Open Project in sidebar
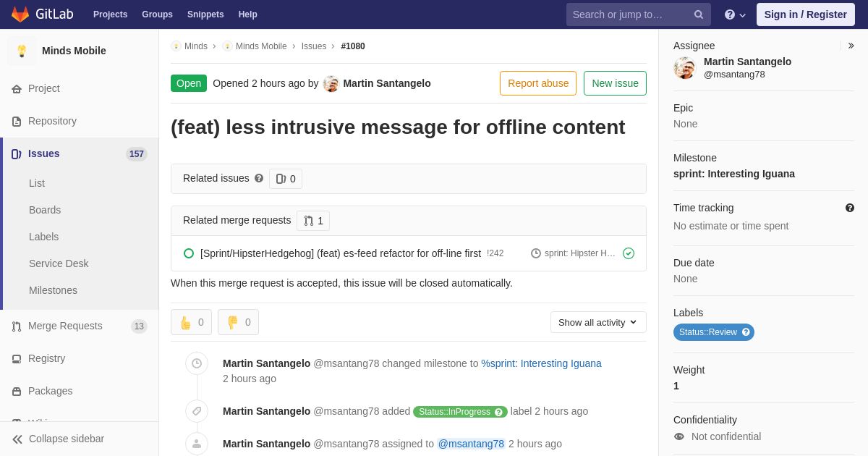 tap(43, 88)
